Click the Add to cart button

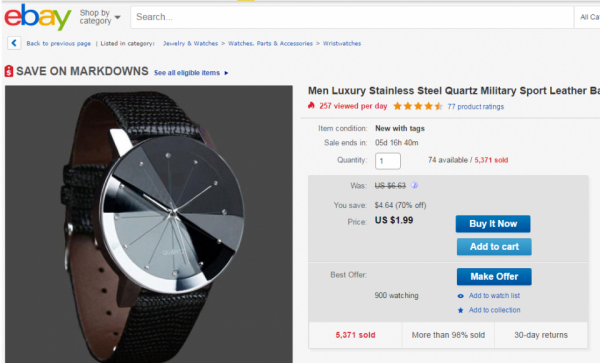pos(494,247)
